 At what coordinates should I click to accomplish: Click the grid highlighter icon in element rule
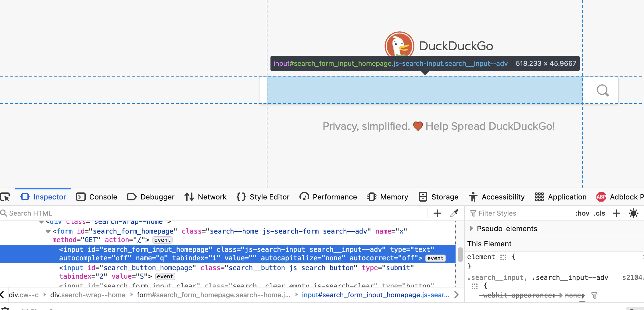(x=503, y=257)
